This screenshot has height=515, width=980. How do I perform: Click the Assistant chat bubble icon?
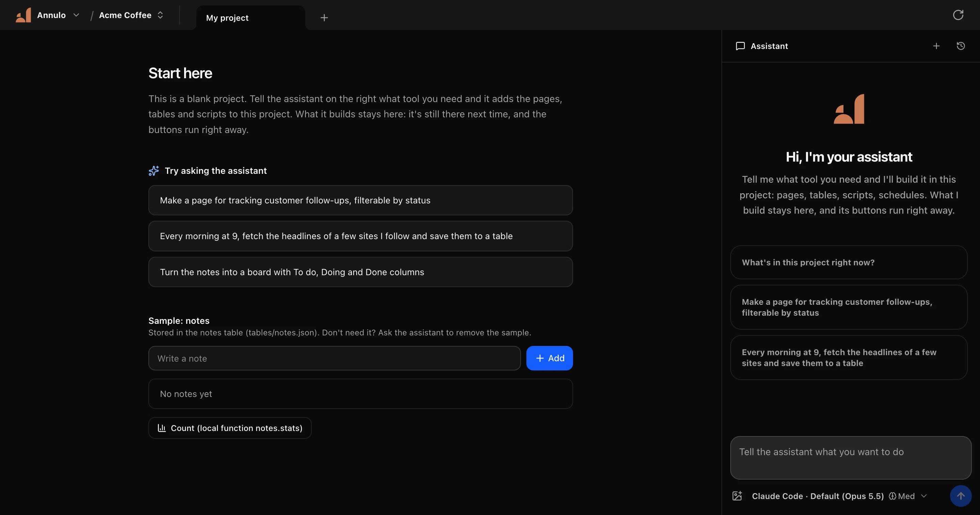[x=740, y=46]
